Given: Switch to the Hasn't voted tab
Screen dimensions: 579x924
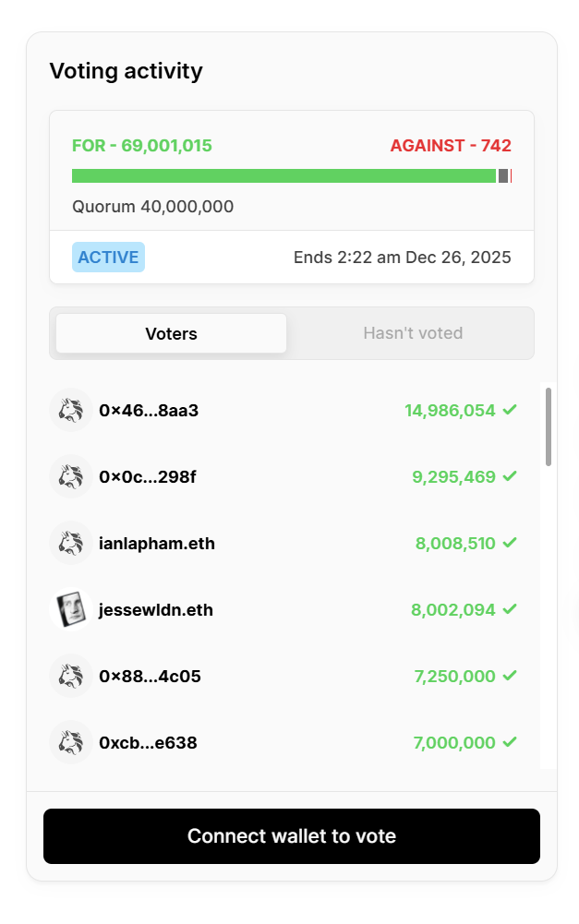Looking at the screenshot, I should [x=413, y=333].
